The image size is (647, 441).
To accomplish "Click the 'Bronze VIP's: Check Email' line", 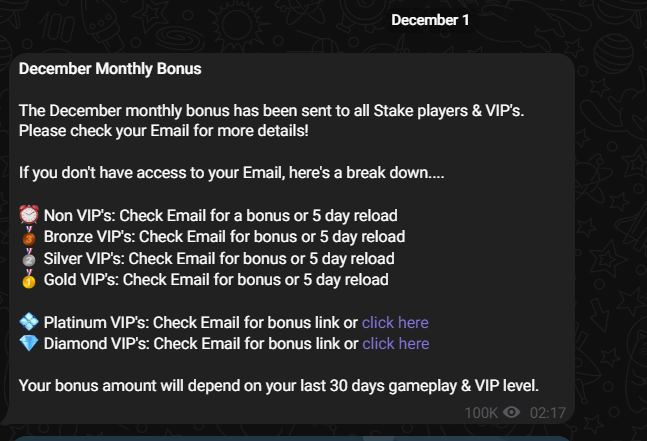I will pos(224,237).
